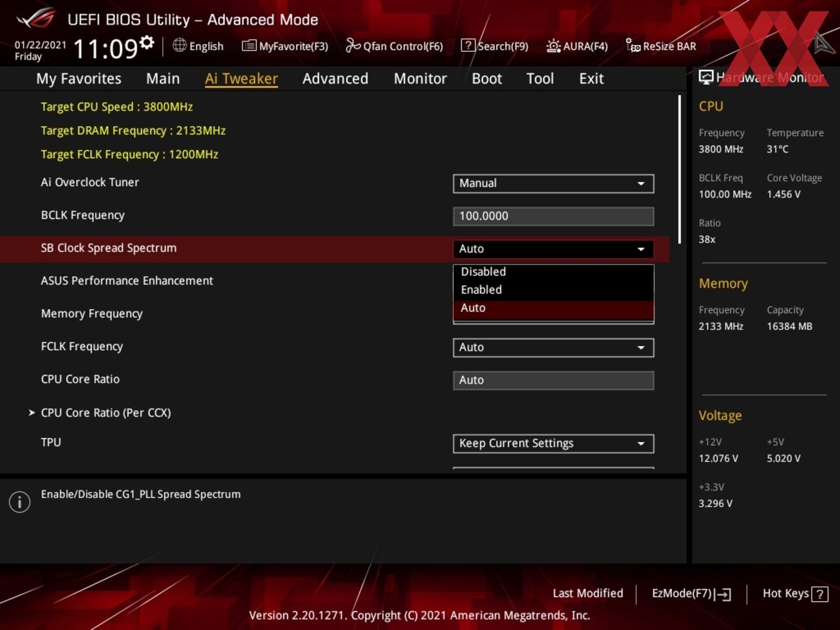Select the Ai Tweaker tab
This screenshot has height=630, width=840.
[241, 78]
